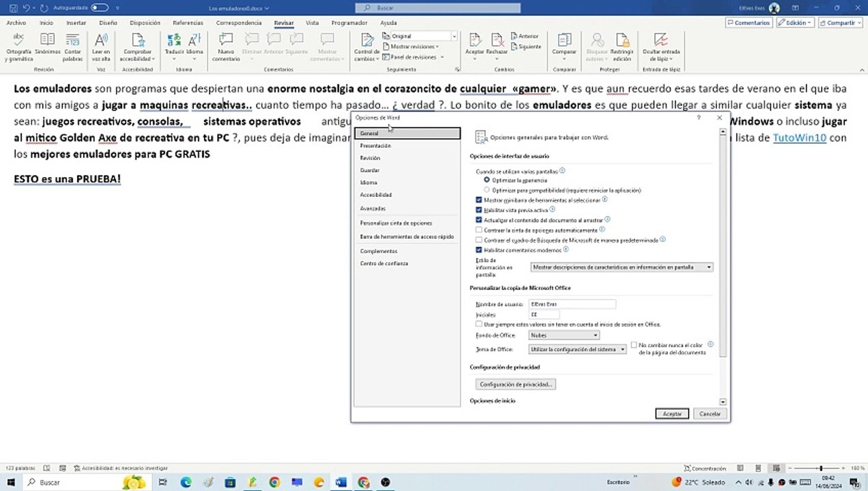This screenshot has width=868, height=491.
Task: Insert a Nuevo comentario
Action: point(226,46)
